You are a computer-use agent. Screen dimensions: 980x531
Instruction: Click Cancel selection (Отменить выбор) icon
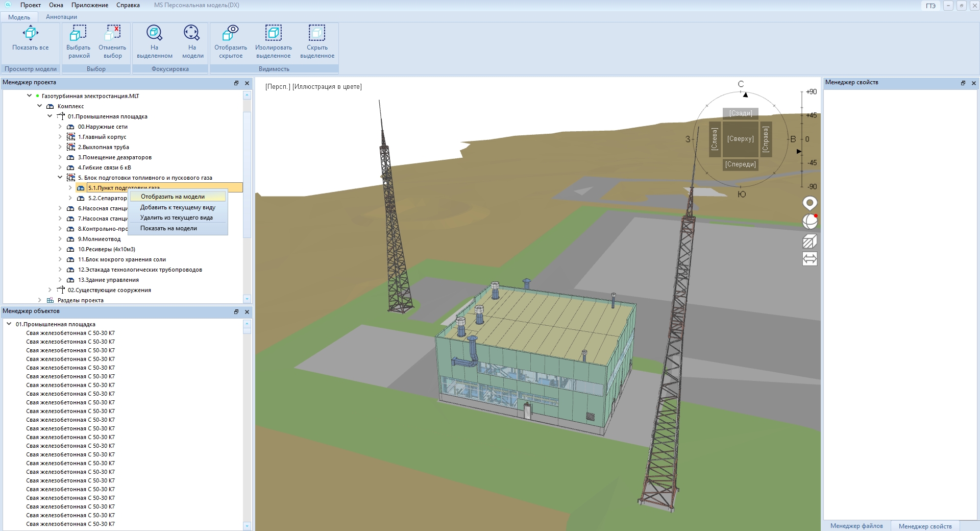click(x=112, y=34)
